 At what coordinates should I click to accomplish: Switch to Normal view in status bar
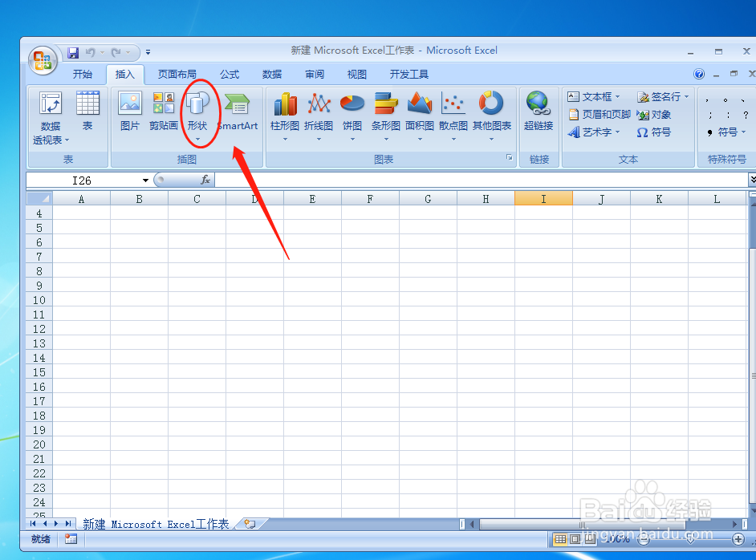559,539
